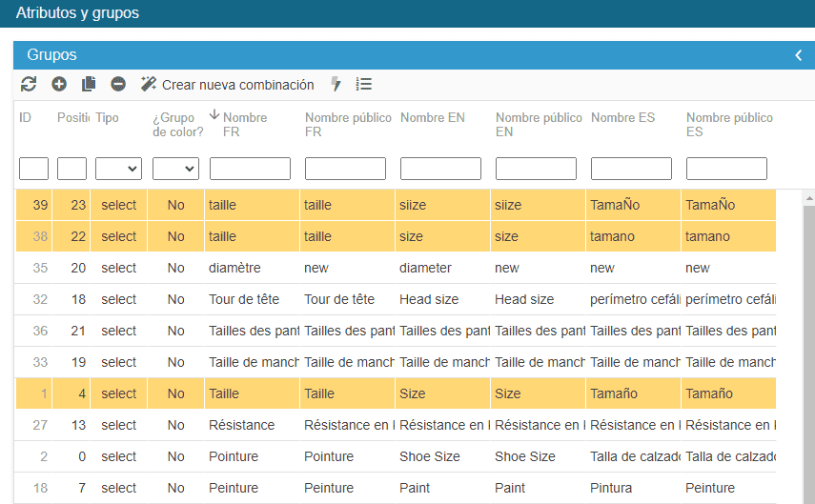Click the vertical scrollbar of the table

point(808,343)
